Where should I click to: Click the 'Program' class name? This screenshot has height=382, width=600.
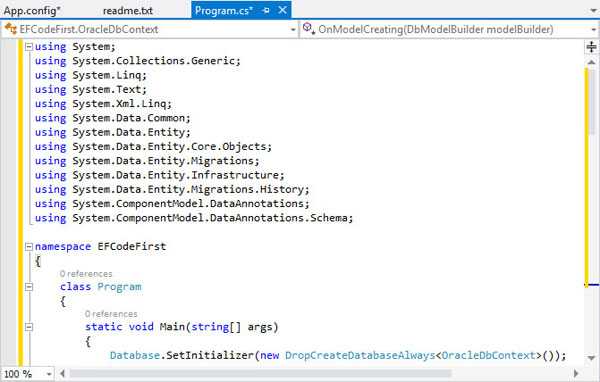click(x=119, y=287)
